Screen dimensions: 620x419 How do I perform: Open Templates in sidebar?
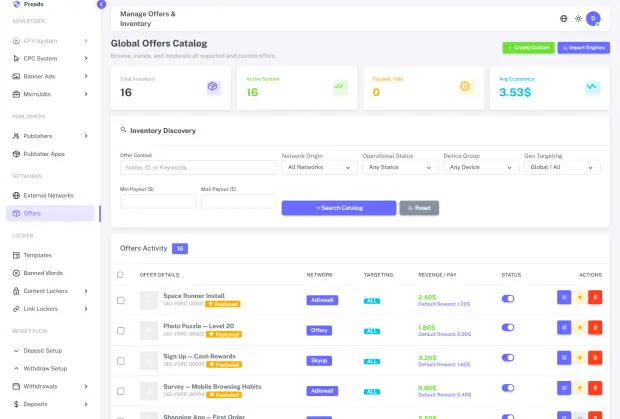50,255
